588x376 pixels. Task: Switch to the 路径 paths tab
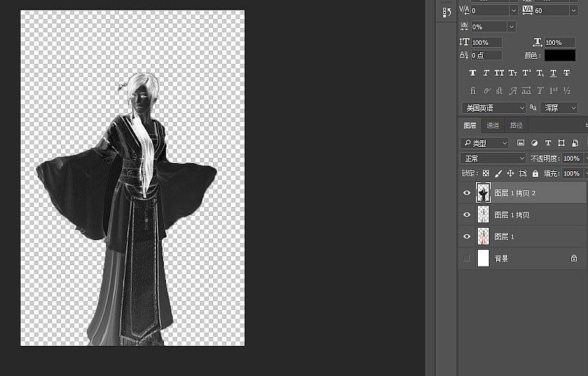point(516,126)
